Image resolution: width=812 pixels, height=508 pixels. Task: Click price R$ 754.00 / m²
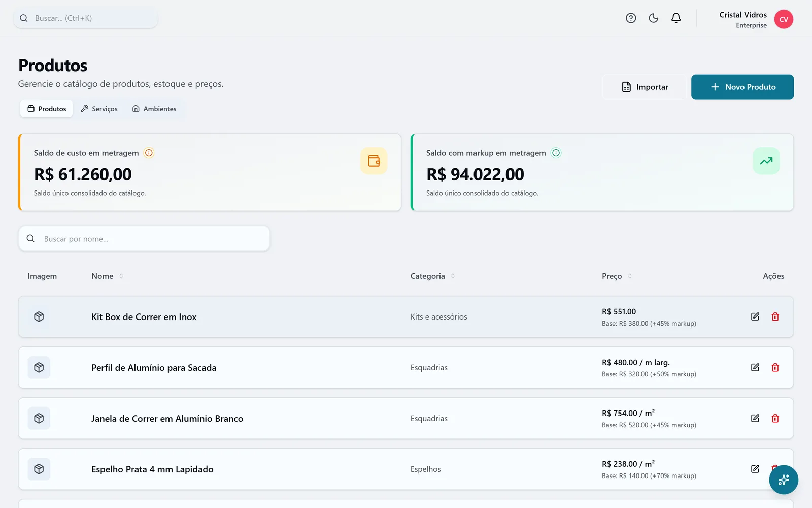coord(628,413)
